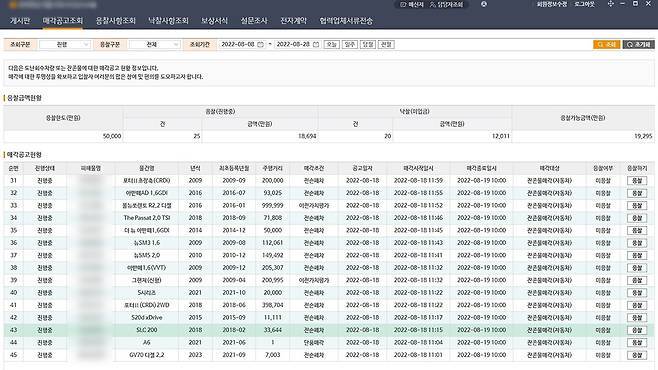This screenshot has height=370, width=658.
Task: Expand the 응찰구분 dropdown showing 전체
Action: (154, 44)
